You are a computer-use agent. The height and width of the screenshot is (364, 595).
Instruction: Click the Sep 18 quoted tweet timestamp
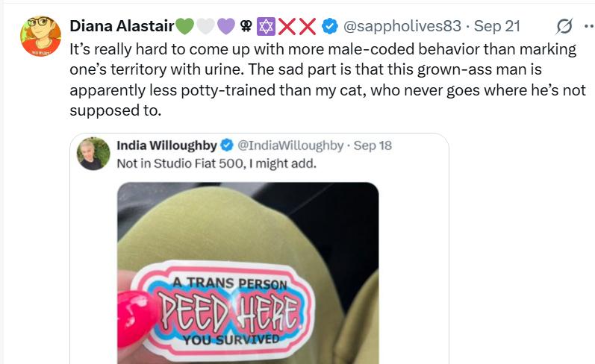373,145
